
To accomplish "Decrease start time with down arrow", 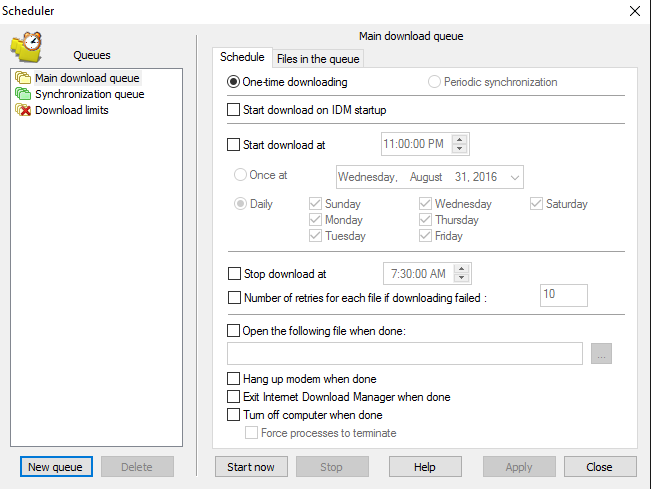I will point(459,149).
